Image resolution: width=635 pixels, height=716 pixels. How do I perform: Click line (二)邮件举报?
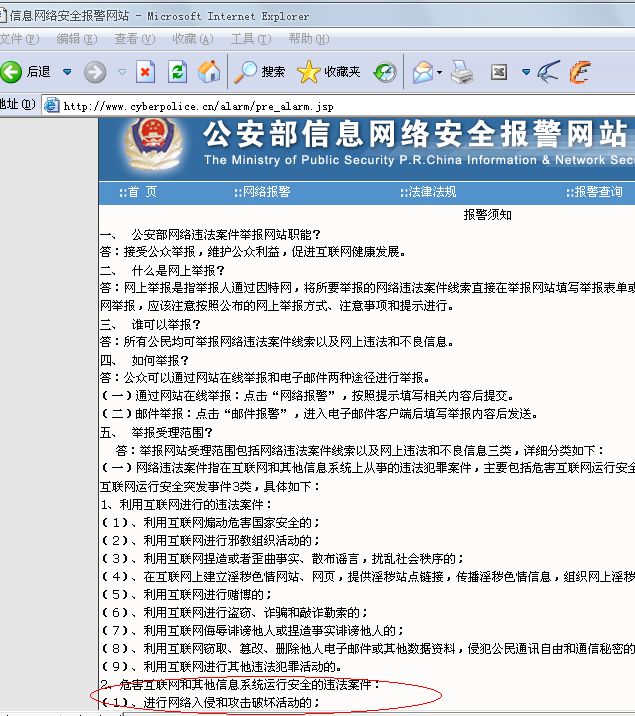[320, 414]
